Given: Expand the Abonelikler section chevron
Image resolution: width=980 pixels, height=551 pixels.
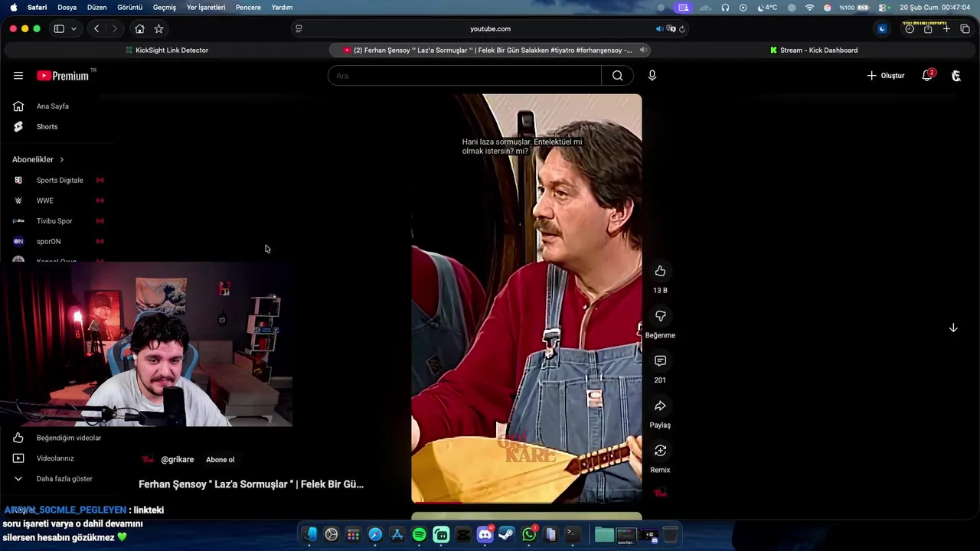Looking at the screenshot, I should (61, 160).
